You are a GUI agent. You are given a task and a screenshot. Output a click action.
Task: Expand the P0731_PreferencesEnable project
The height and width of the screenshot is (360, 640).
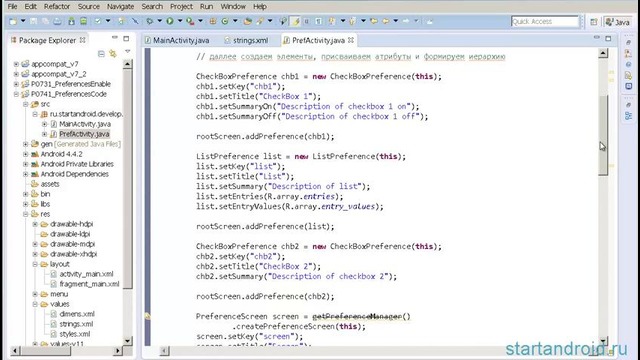click(16, 84)
